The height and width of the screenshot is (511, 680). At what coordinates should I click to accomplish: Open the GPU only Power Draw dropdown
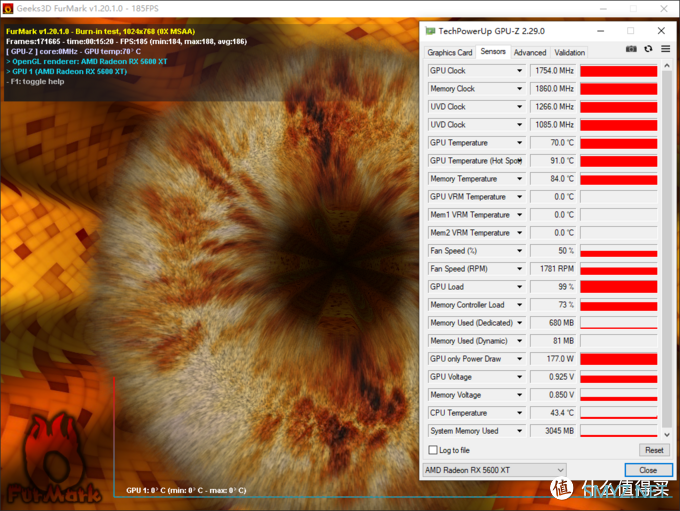coord(519,359)
